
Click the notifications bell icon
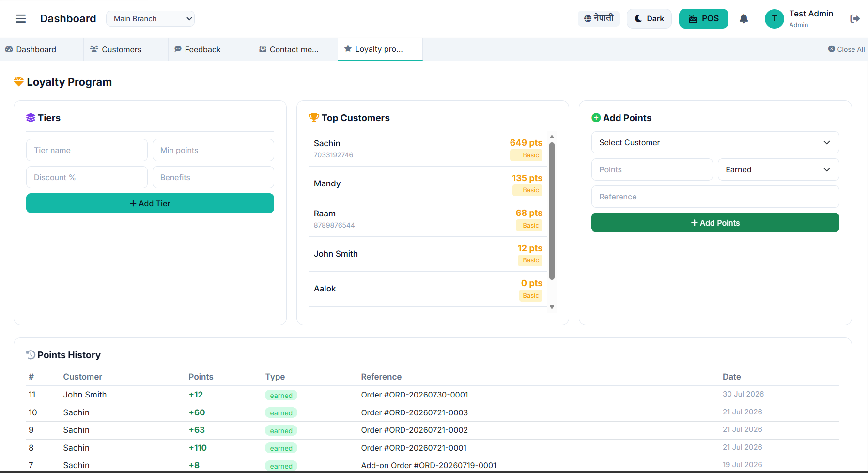click(744, 19)
